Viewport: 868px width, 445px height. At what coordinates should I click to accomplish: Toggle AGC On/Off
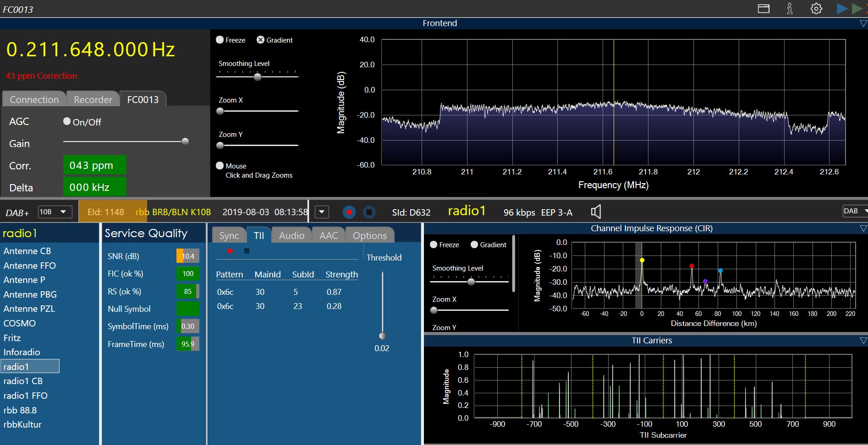(x=67, y=121)
